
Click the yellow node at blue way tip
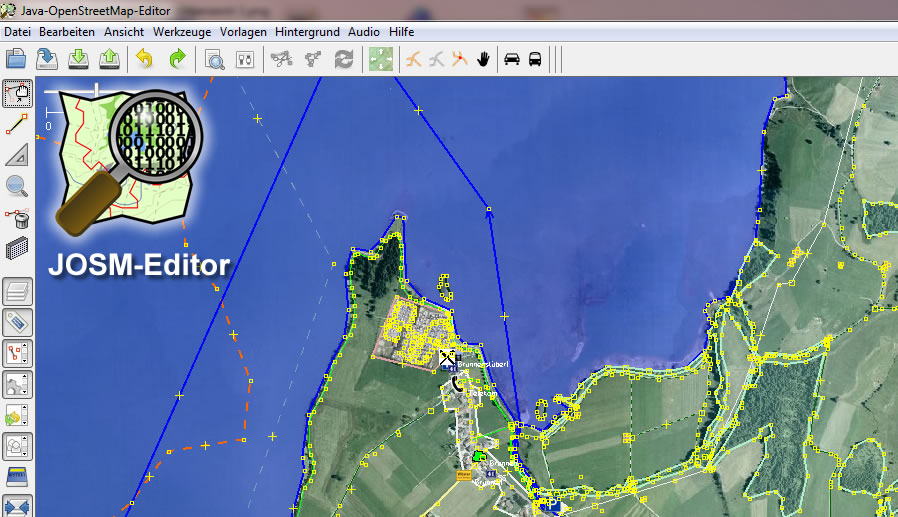pyautogui.click(x=488, y=210)
